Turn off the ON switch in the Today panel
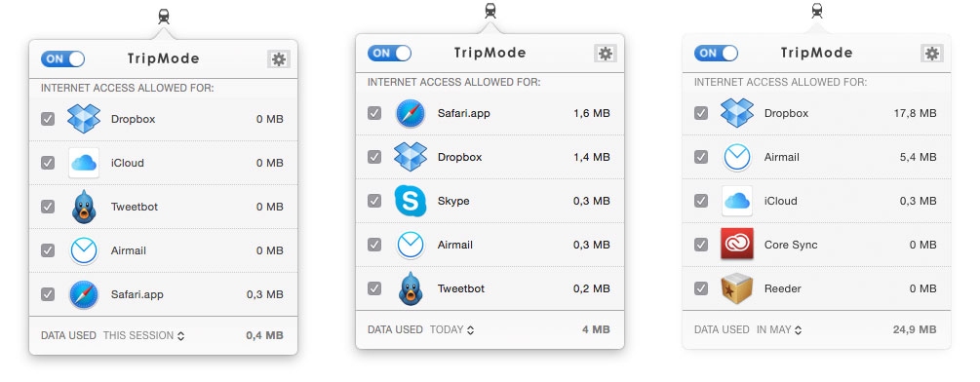980x382 pixels. pos(389,53)
